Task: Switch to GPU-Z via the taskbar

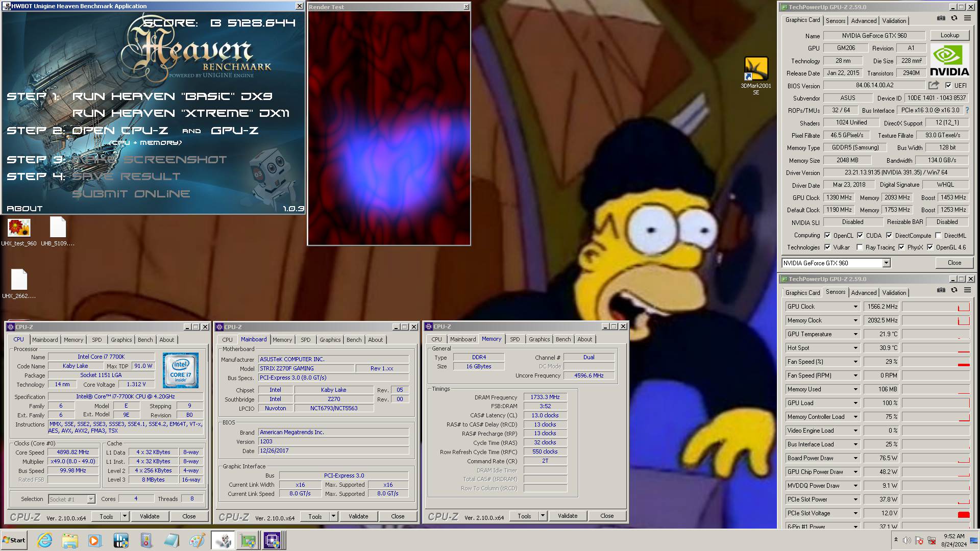Action: tap(248, 540)
